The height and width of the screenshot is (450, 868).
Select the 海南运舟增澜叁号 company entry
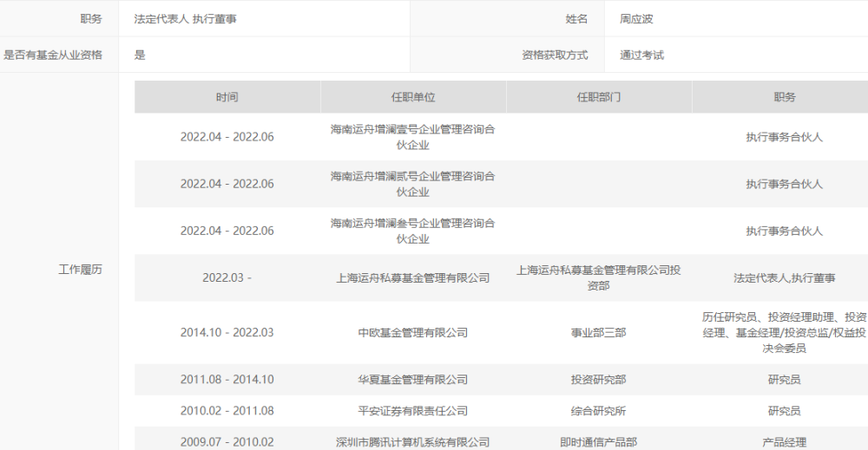[413, 232]
